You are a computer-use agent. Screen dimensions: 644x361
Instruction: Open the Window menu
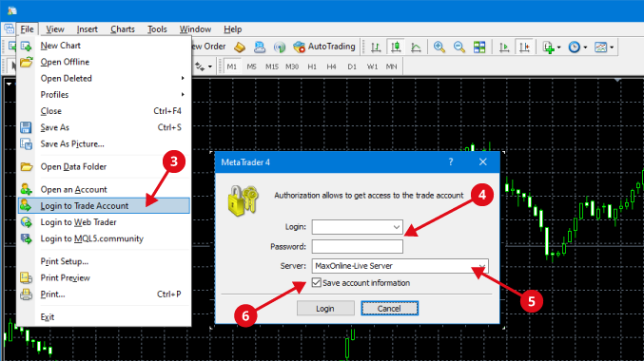[x=195, y=29]
